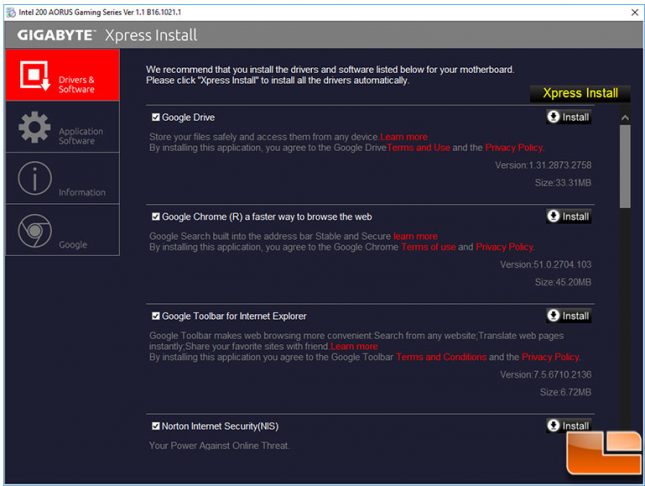Screen dimensions: 645x486
Task: Install Google Toolbar for Internet Explorer
Action: 569,316
